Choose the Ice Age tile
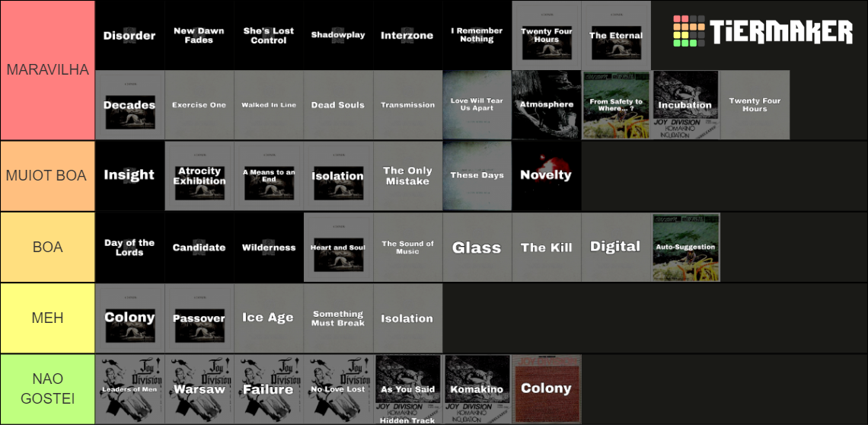Image resolution: width=868 pixels, height=425 pixels. click(x=269, y=318)
